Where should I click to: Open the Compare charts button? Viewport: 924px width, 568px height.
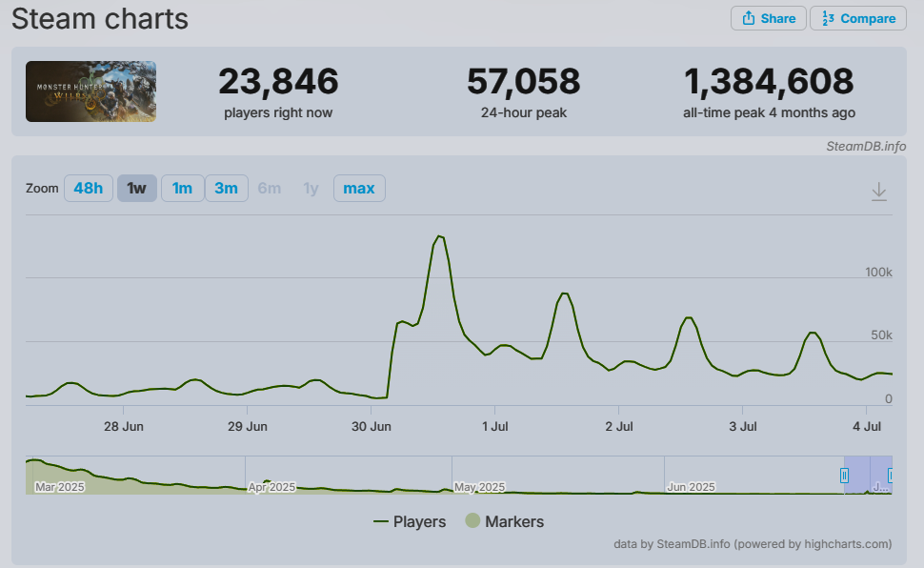click(858, 18)
